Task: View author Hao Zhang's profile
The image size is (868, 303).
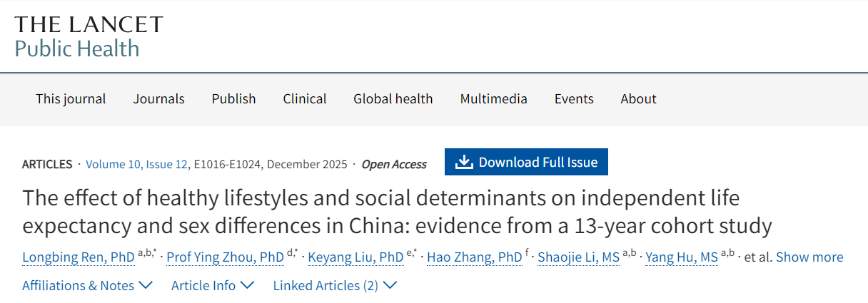Action: point(474,257)
